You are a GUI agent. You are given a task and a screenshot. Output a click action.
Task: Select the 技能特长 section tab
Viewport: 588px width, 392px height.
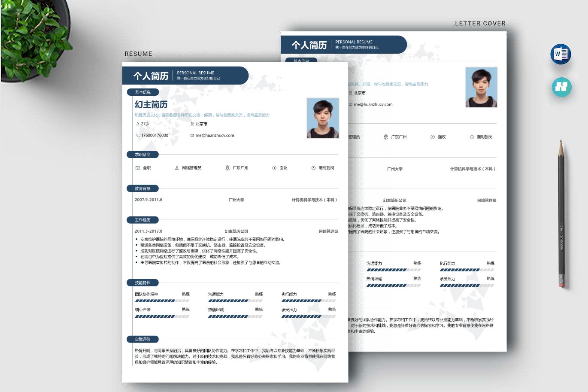coord(143,283)
